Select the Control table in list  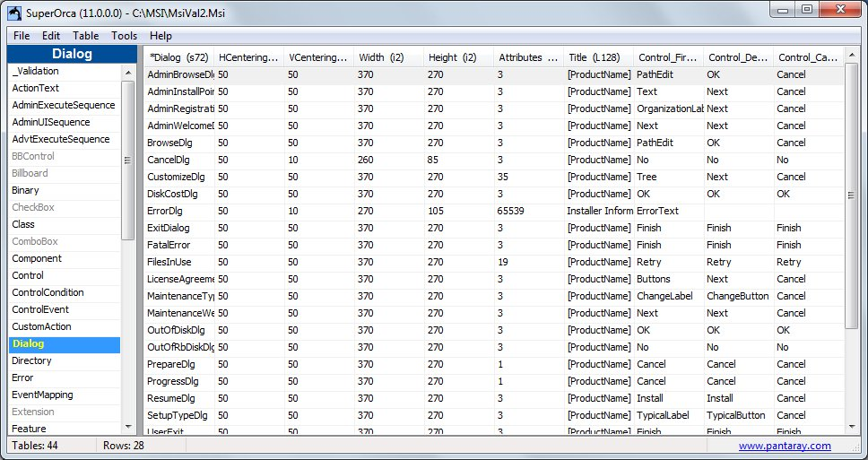(x=65, y=275)
